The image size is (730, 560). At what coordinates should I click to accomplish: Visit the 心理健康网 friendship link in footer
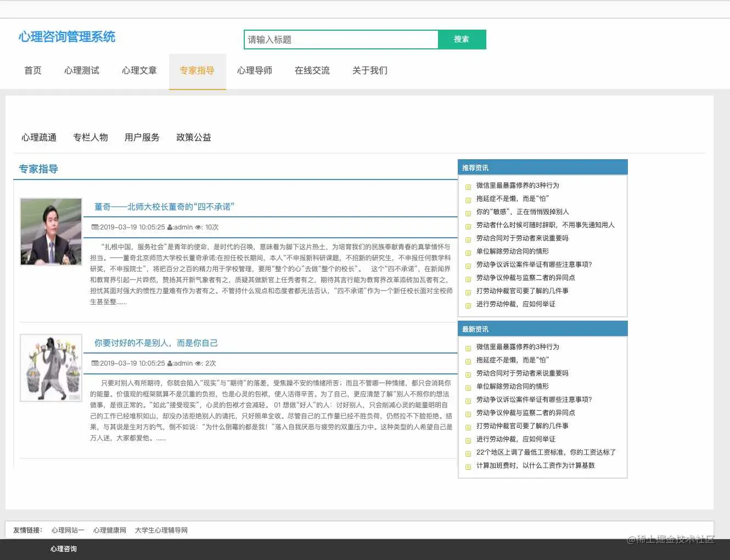coord(109,530)
